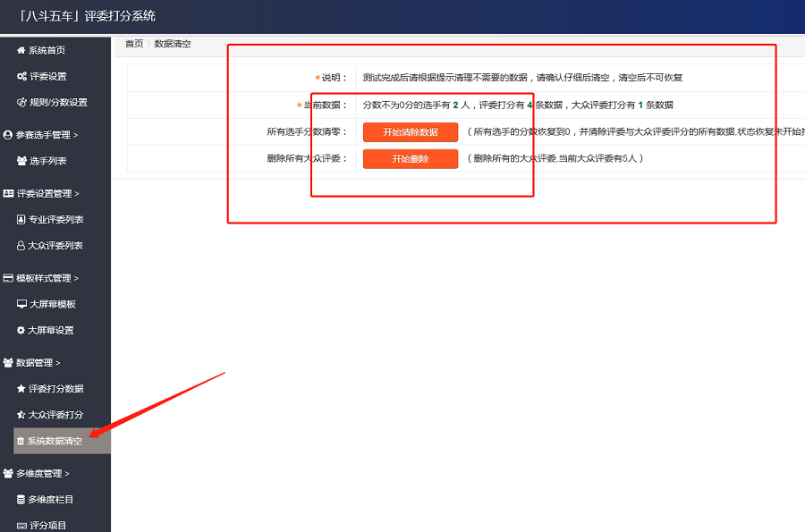The image size is (805, 532).
Task: Collapse the 模板样式管理 section
Action: [47, 278]
